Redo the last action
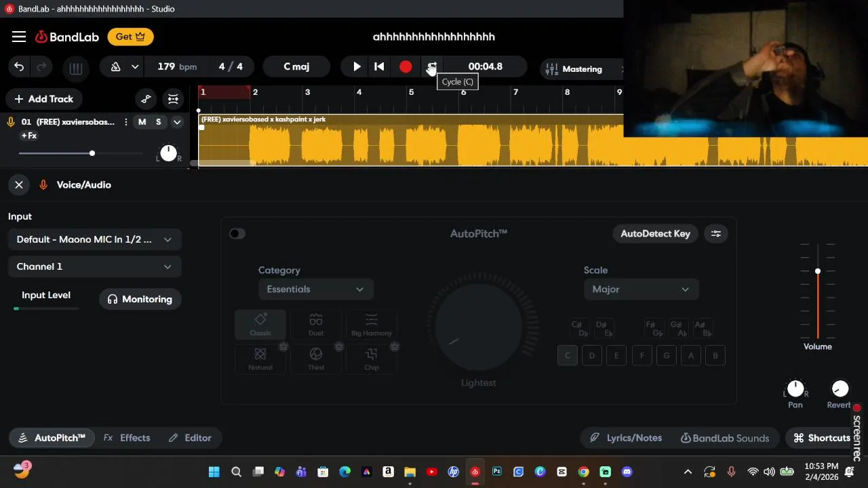 click(x=41, y=66)
